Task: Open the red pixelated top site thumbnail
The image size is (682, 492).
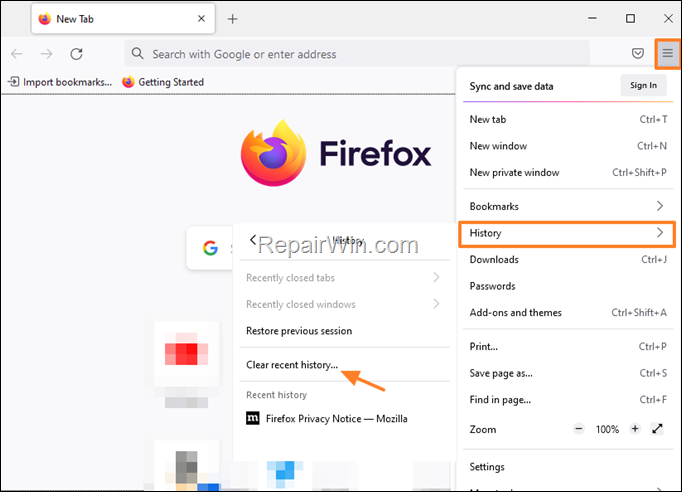Action: 186,354
